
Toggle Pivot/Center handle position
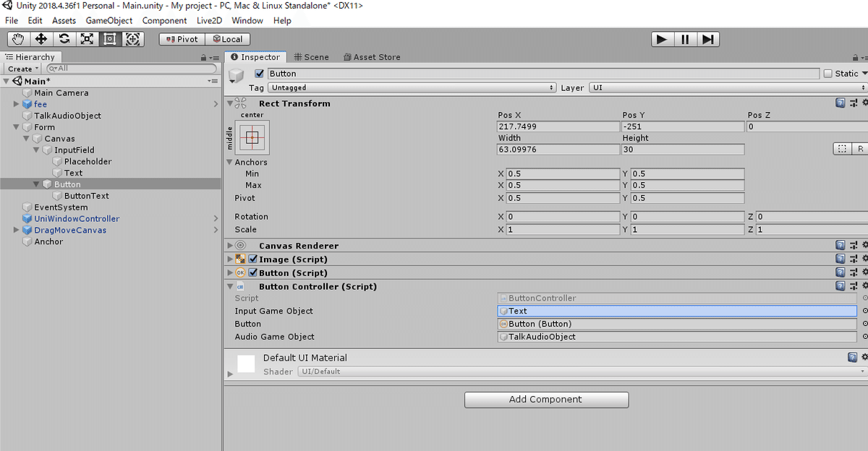point(182,39)
